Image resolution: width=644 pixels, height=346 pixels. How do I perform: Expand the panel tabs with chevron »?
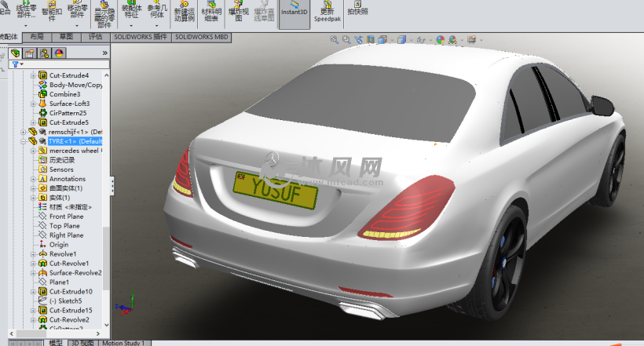[104, 53]
